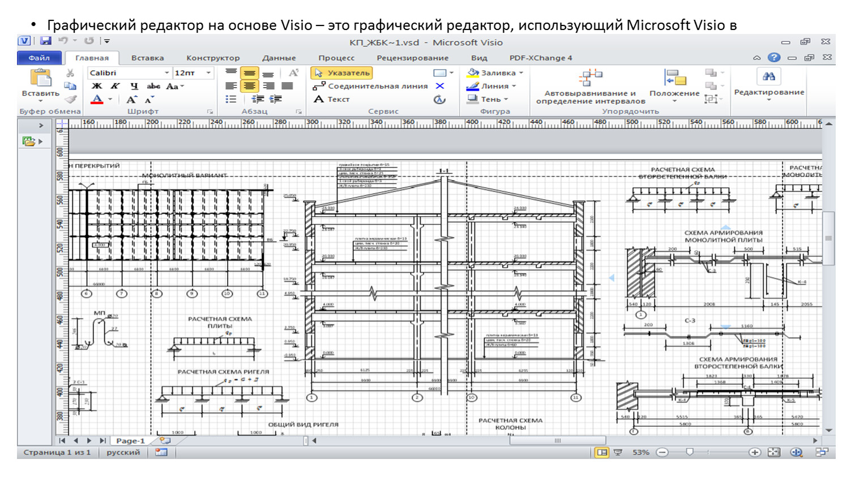Open the Файл tab
Image resolution: width=868 pixels, height=489 pixels.
(39, 58)
